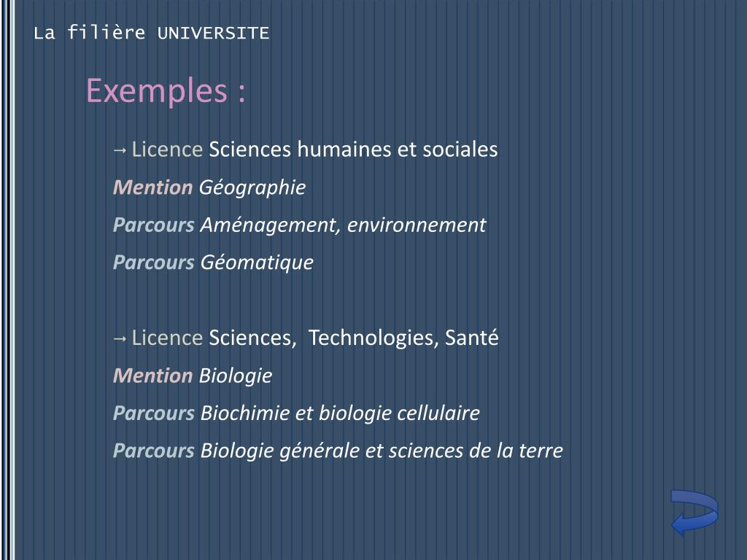Viewport: 747px width, 560px height.
Task: Click 'Parcours Aménagement, environnement' text
Action: 300,225
